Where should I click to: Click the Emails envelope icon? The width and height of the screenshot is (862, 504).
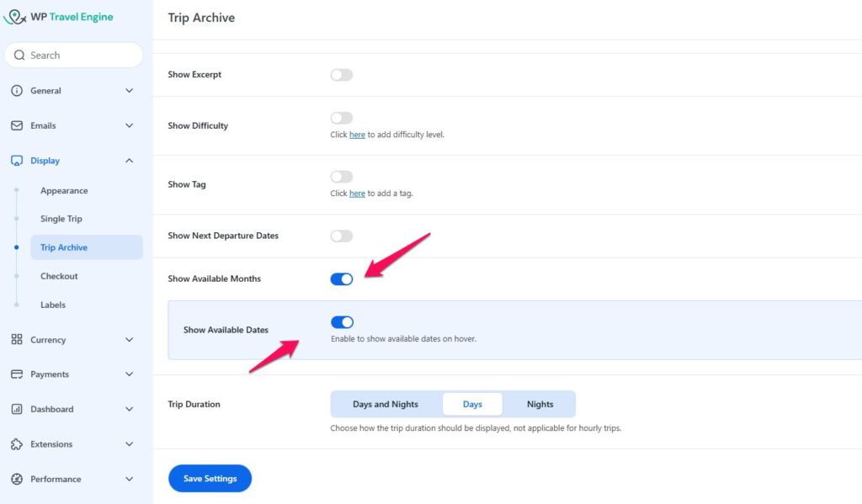[x=16, y=125]
